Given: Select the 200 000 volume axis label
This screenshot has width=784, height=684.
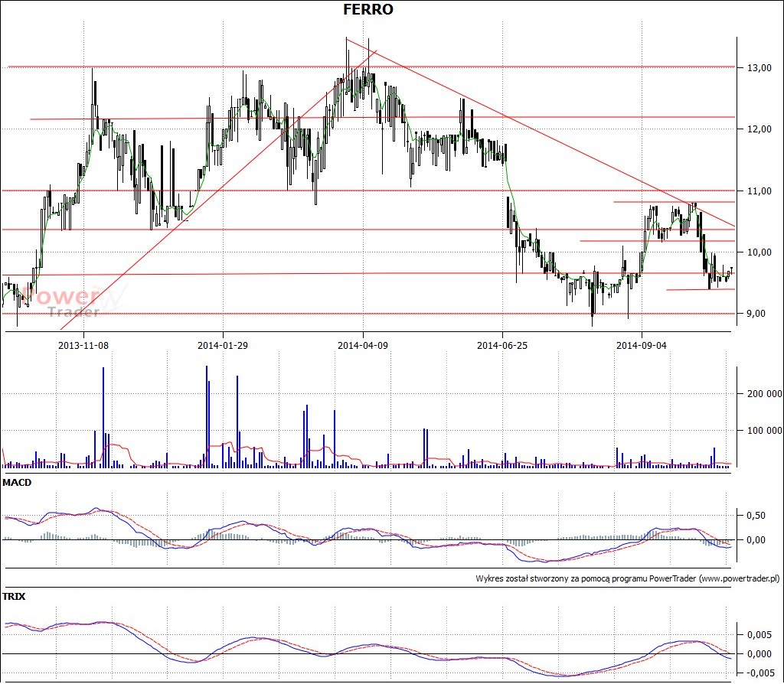Looking at the screenshot, I should coord(765,394).
